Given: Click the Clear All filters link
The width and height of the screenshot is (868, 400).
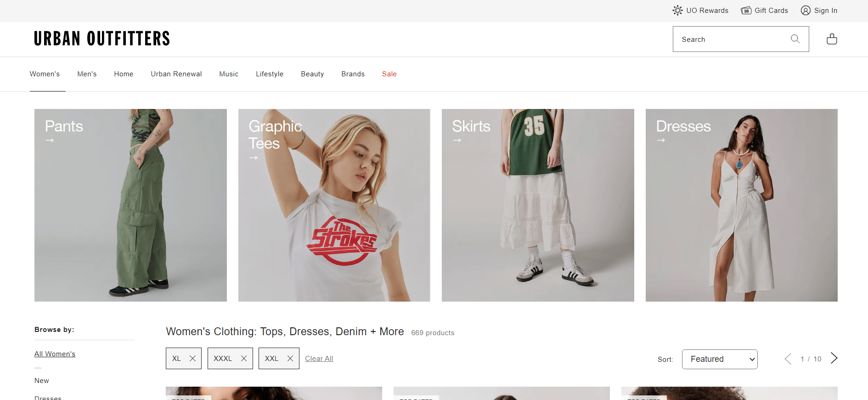Looking at the screenshot, I should pyautogui.click(x=319, y=359).
